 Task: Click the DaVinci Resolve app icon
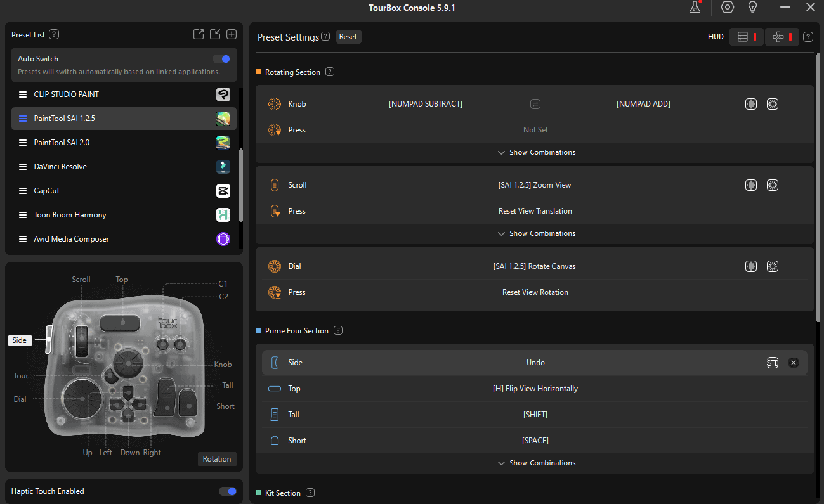coord(223,167)
